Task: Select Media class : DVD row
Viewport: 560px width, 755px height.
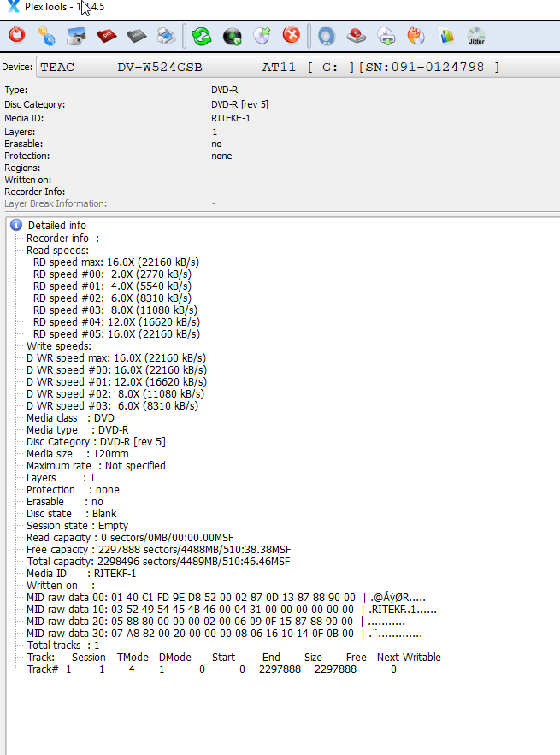Action: 70,418
